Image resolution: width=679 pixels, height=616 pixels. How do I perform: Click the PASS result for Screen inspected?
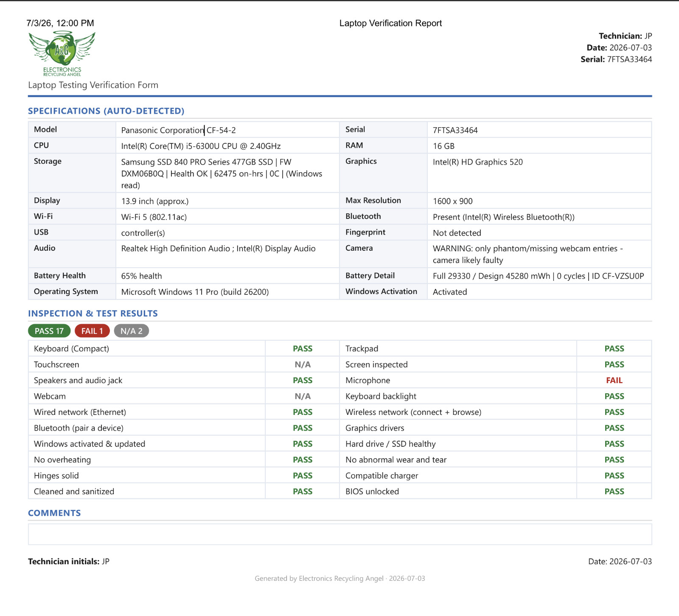[614, 364]
